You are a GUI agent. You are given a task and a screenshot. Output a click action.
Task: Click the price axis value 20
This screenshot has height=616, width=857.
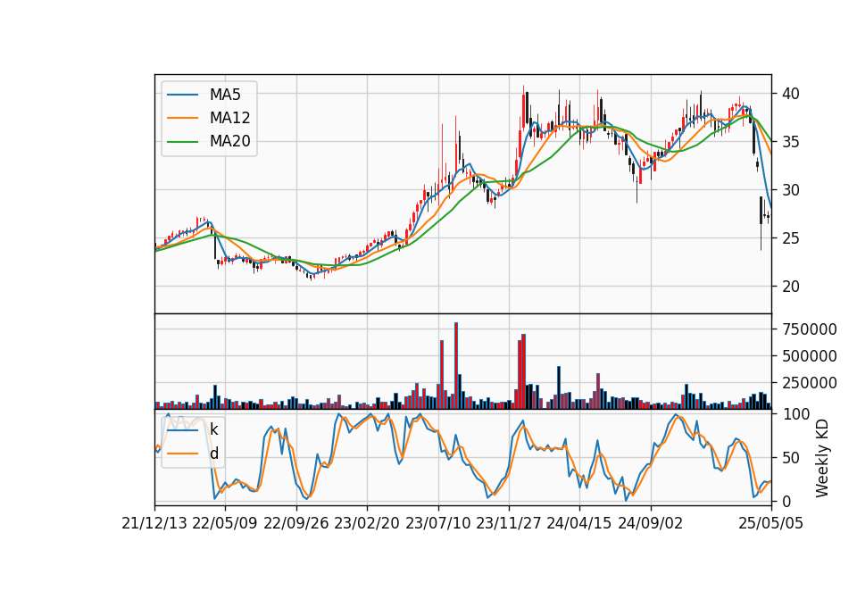(790, 286)
